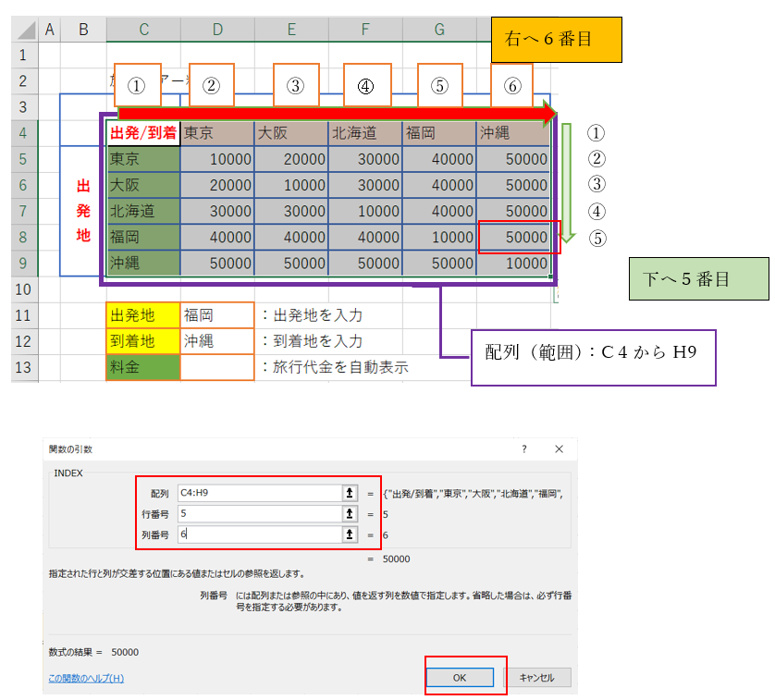The height and width of the screenshot is (700, 775).
Task: Select row 8 header
Action: (x=22, y=238)
